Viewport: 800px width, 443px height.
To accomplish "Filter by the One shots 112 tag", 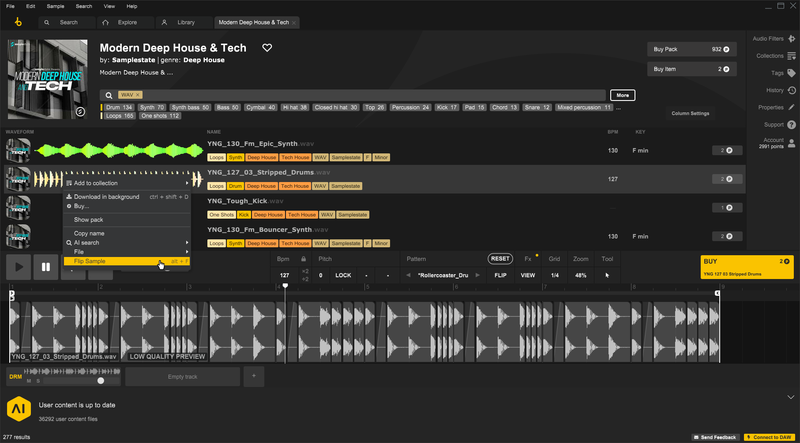I will [160, 116].
